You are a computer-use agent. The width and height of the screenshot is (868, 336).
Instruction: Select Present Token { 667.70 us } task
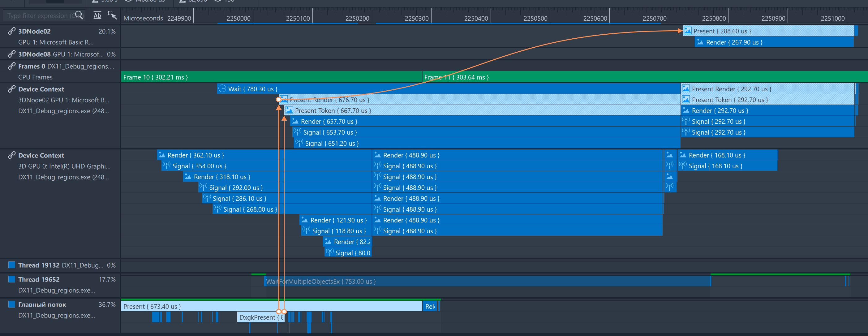tap(483, 110)
